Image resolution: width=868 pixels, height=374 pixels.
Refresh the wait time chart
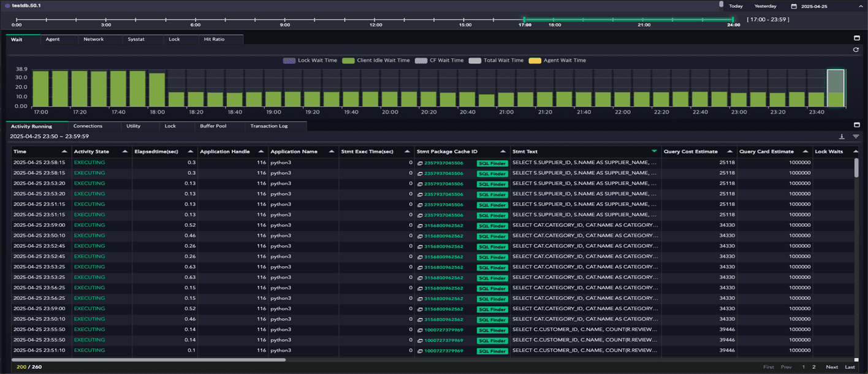pos(856,50)
